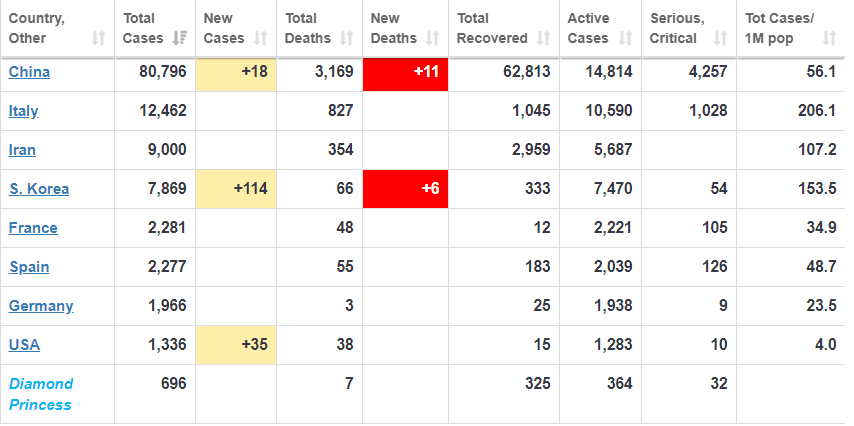Viewport: 854px width, 426px height.
Task: Select USA's active cases value 1,283
Action: coord(613,345)
